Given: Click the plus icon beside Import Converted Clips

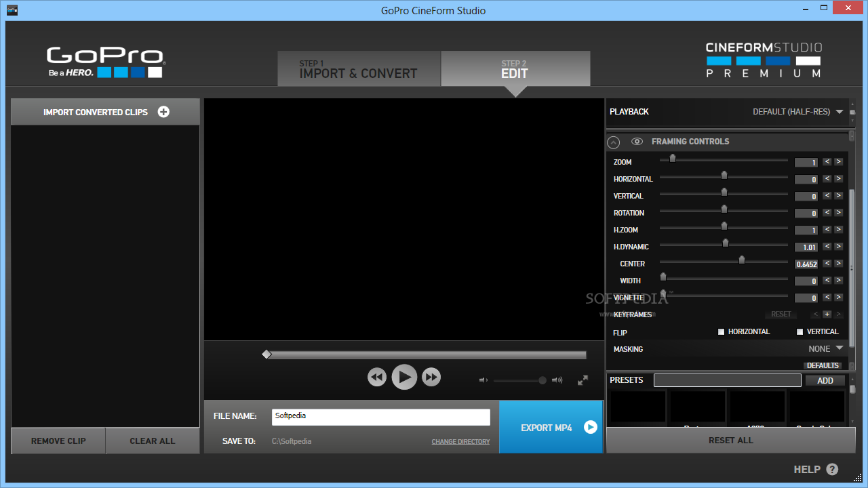Looking at the screenshot, I should (163, 112).
